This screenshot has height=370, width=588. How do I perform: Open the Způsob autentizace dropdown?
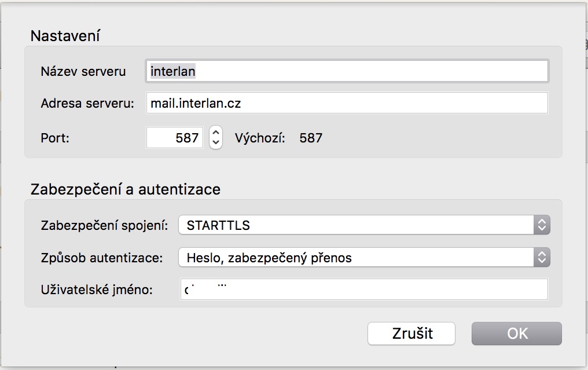[x=364, y=258]
